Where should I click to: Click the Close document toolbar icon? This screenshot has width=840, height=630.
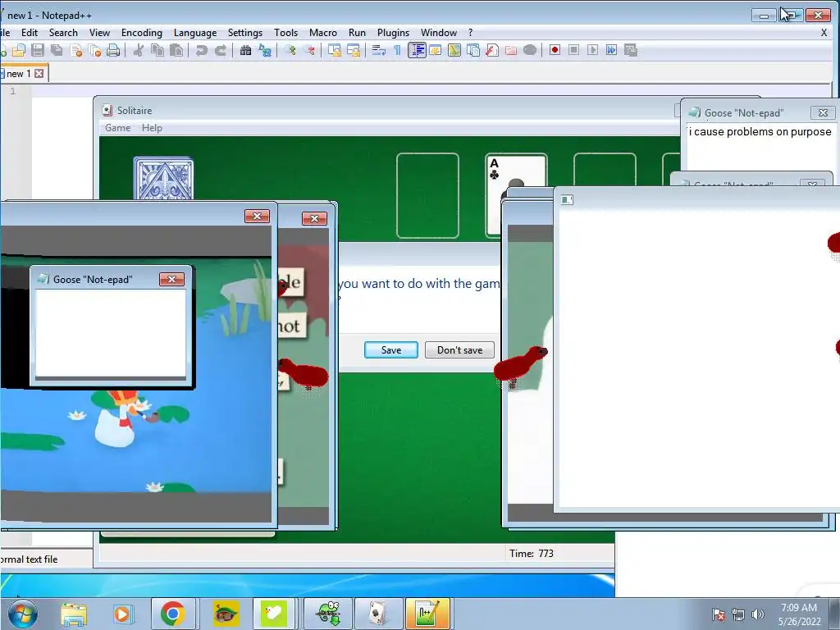click(x=76, y=50)
